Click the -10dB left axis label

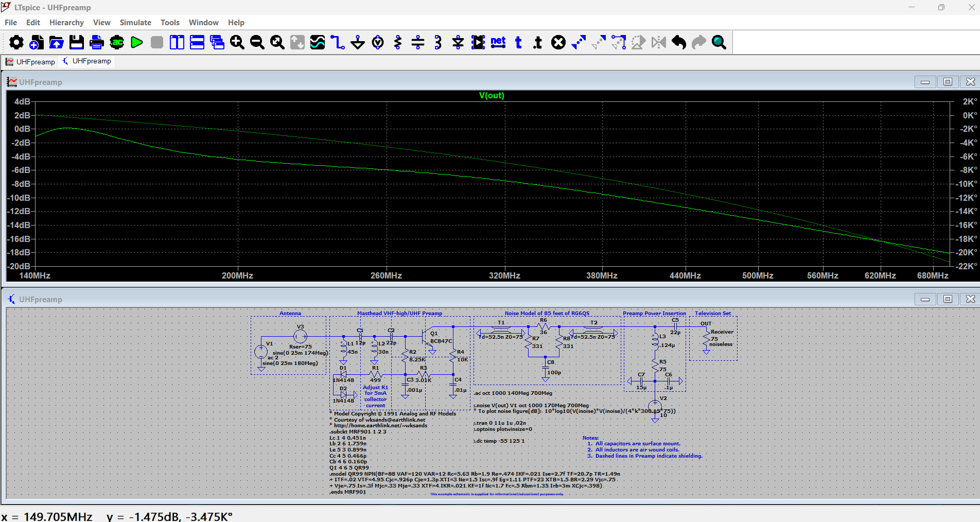[x=18, y=198]
